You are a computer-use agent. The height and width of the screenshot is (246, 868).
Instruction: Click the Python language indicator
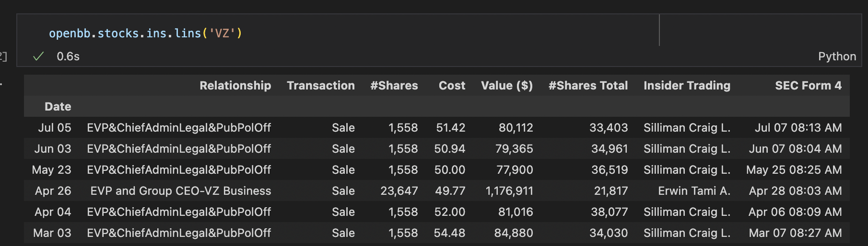pyautogui.click(x=837, y=56)
